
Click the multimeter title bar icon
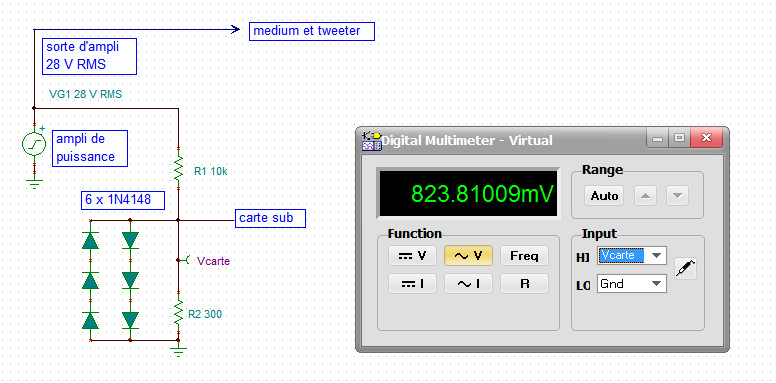click(371, 141)
